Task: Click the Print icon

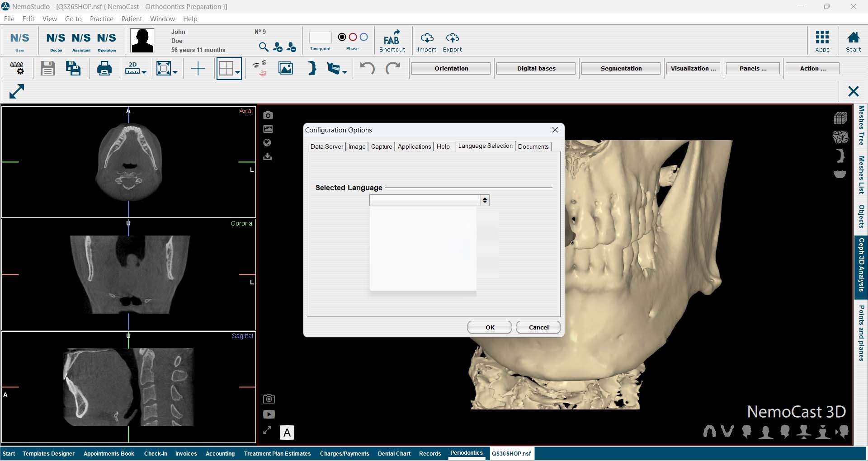Action: (x=104, y=69)
